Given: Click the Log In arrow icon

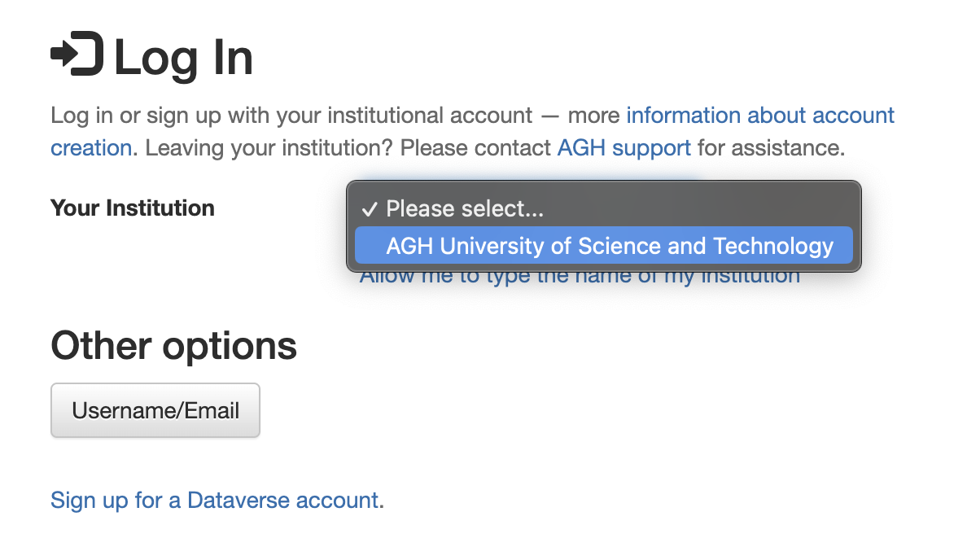Looking at the screenshot, I should pos(77,54).
